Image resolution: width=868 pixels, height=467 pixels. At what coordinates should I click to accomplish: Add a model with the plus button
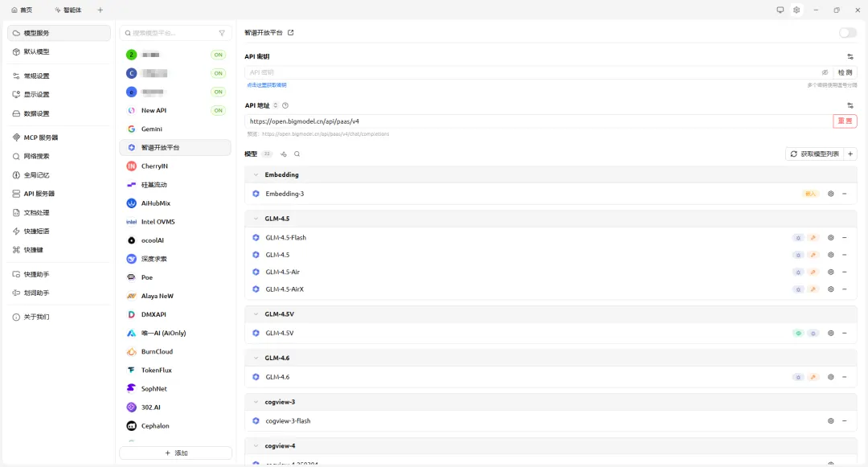click(x=850, y=154)
